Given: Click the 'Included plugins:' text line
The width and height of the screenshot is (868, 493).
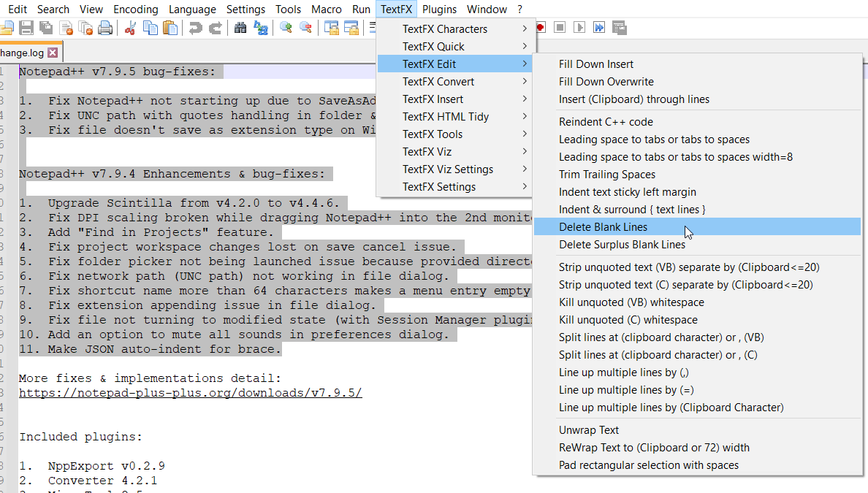Looking at the screenshot, I should (x=81, y=437).
